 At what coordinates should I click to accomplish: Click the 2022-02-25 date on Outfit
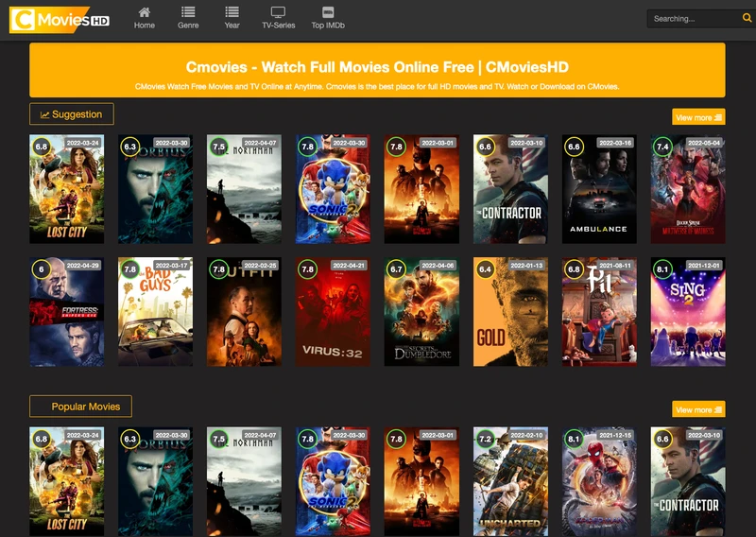click(261, 266)
